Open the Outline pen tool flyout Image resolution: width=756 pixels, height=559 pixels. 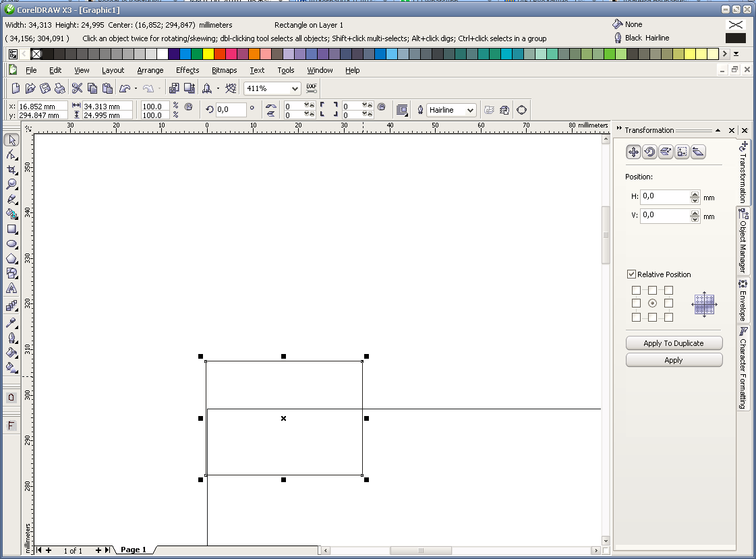tap(11, 337)
